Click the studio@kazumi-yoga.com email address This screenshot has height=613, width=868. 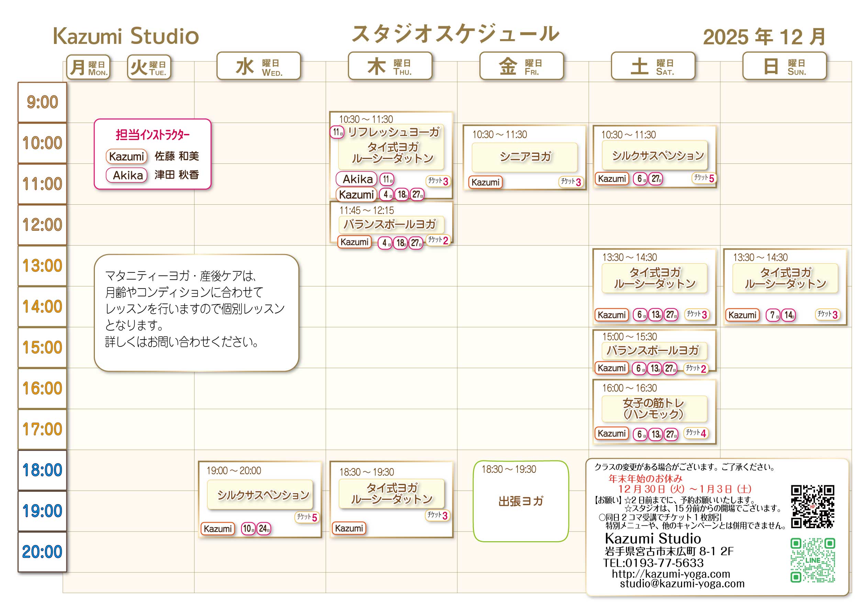coord(682,583)
